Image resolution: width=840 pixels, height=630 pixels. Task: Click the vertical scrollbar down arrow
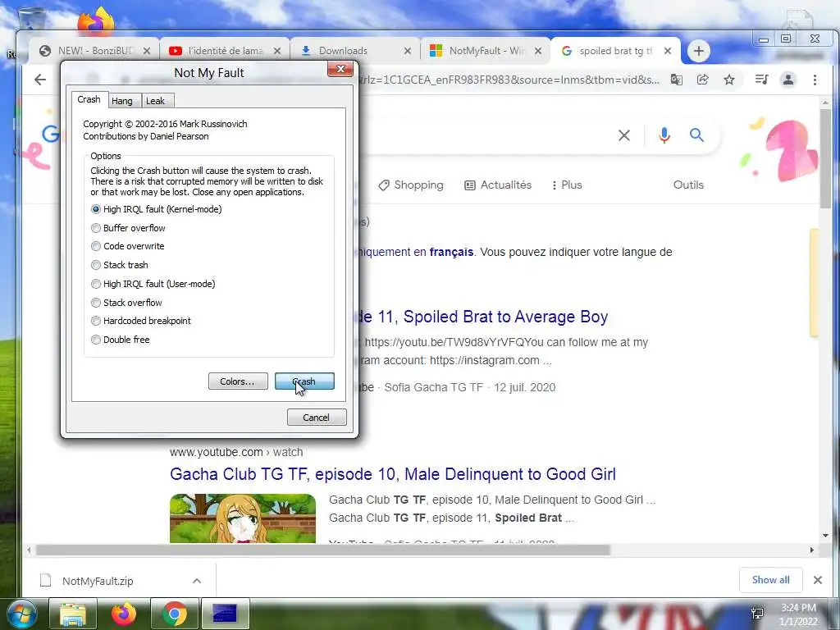(825, 535)
